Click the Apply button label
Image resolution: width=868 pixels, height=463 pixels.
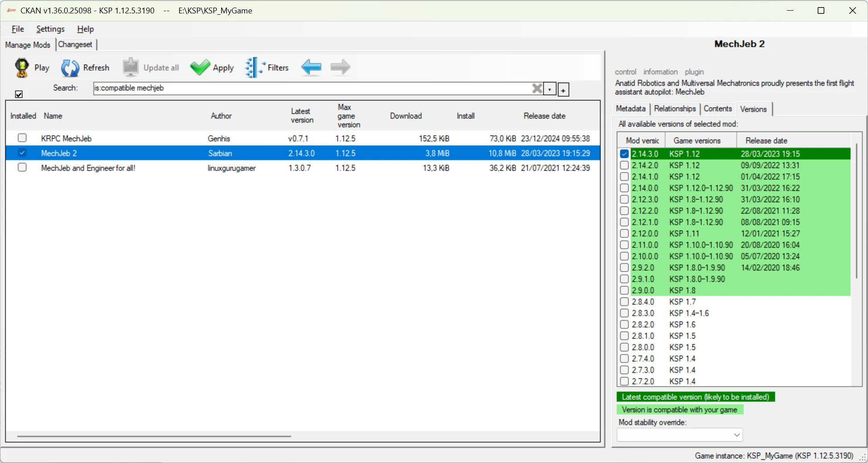pyautogui.click(x=223, y=68)
